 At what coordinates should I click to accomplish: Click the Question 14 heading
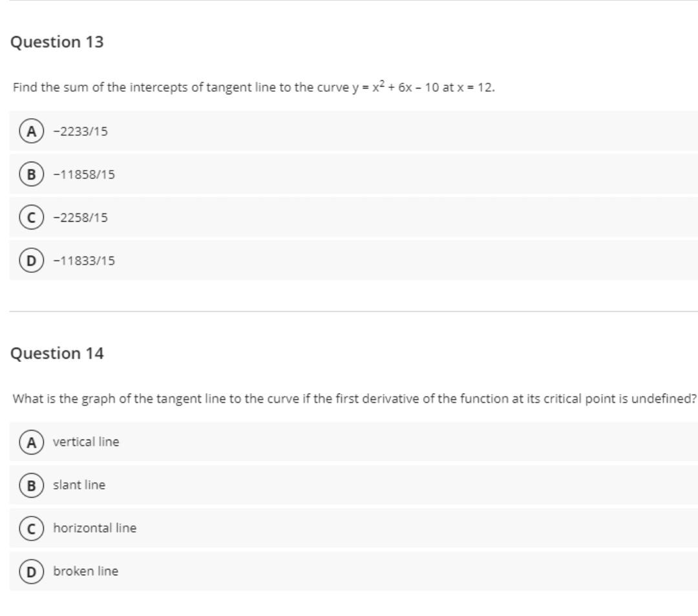(56, 354)
